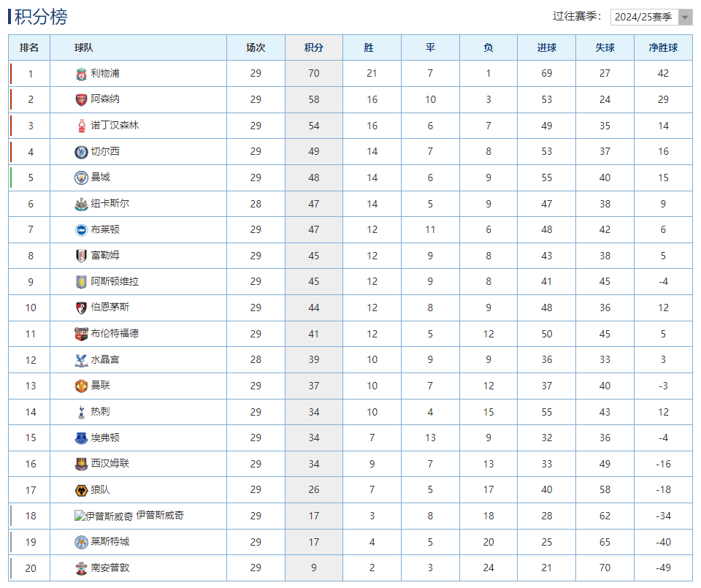Click the 南安普敦 team name
The image size is (701, 588).
point(110,568)
